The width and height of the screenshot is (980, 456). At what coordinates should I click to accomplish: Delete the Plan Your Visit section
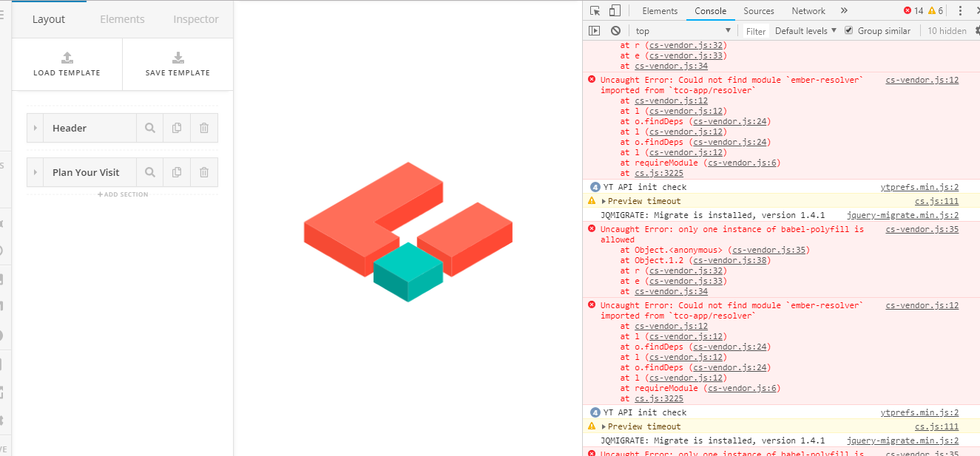(x=204, y=172)
